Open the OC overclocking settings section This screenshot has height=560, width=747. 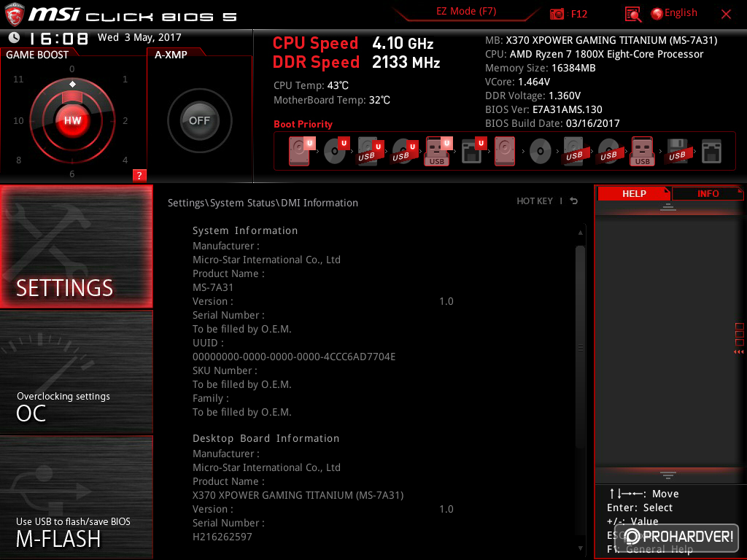point(76,373)
